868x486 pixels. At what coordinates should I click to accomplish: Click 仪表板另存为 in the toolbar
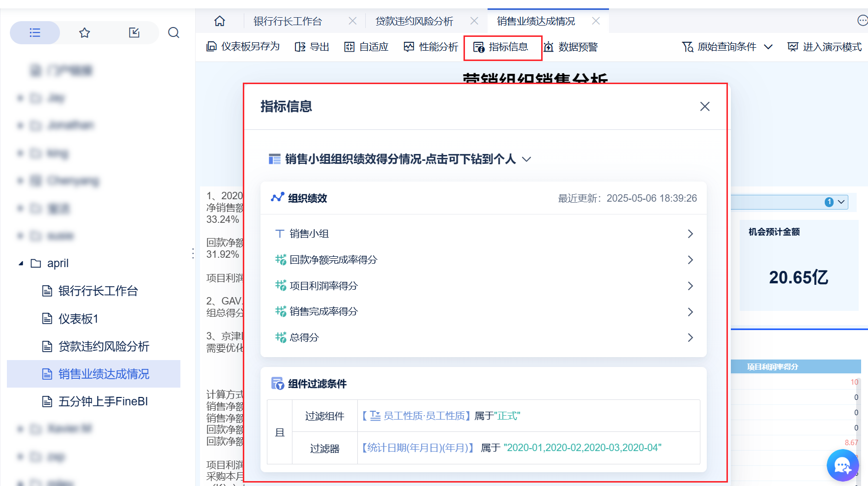pos(243,47)
